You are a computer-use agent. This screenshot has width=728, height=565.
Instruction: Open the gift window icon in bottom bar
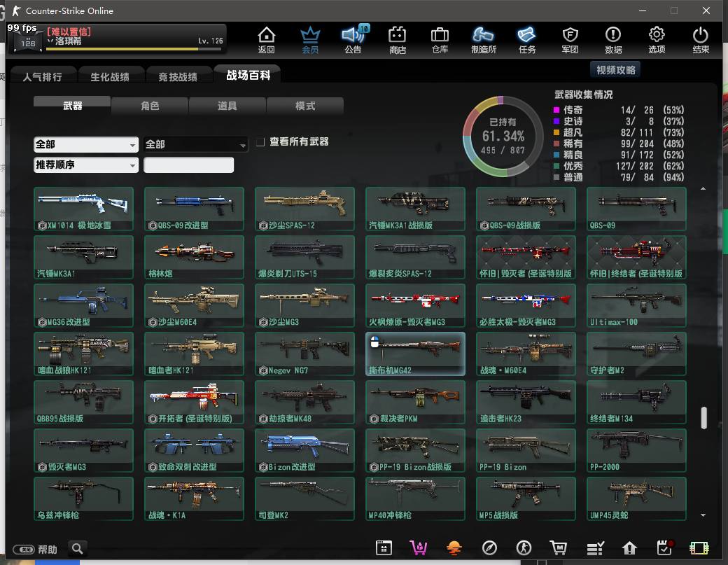click(x=384, y=548)
